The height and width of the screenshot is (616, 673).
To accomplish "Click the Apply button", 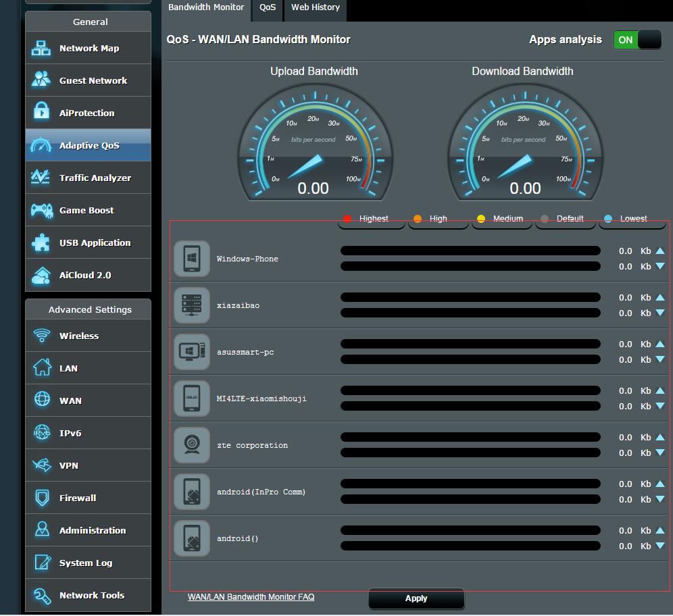I will pos(416,598).
